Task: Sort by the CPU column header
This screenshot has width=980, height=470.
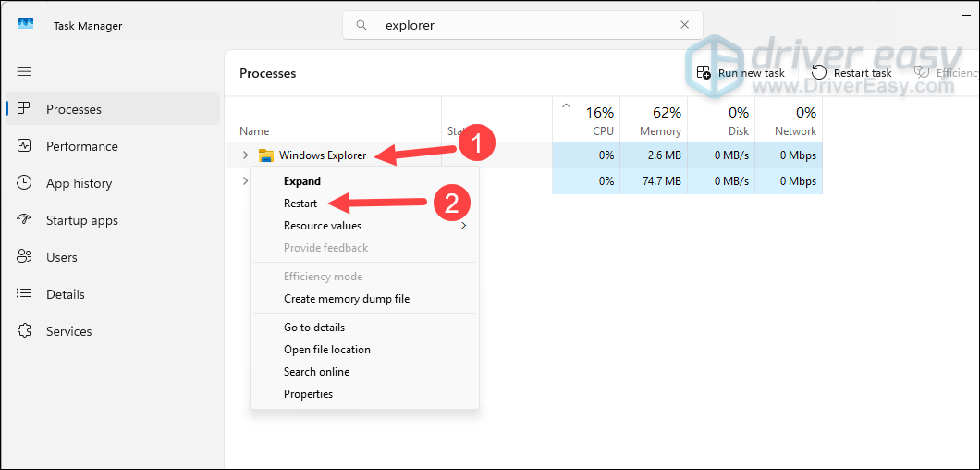Action: [x=586, y=119]
